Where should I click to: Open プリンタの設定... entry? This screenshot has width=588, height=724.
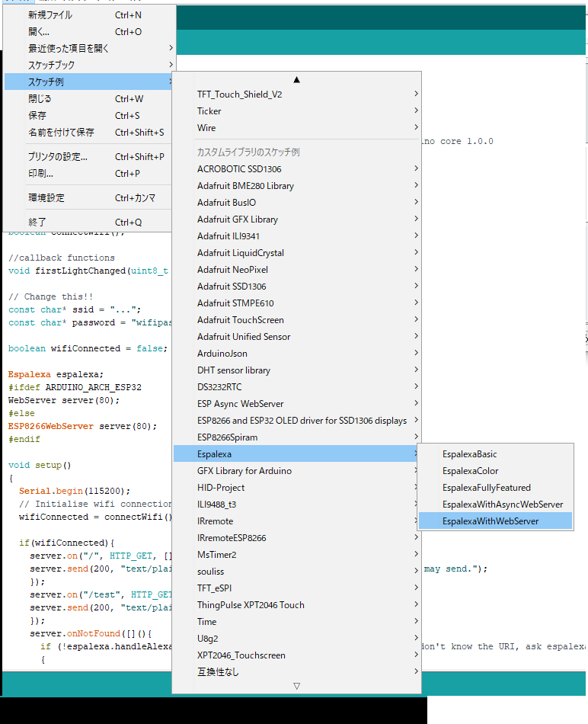click(88, 157)
